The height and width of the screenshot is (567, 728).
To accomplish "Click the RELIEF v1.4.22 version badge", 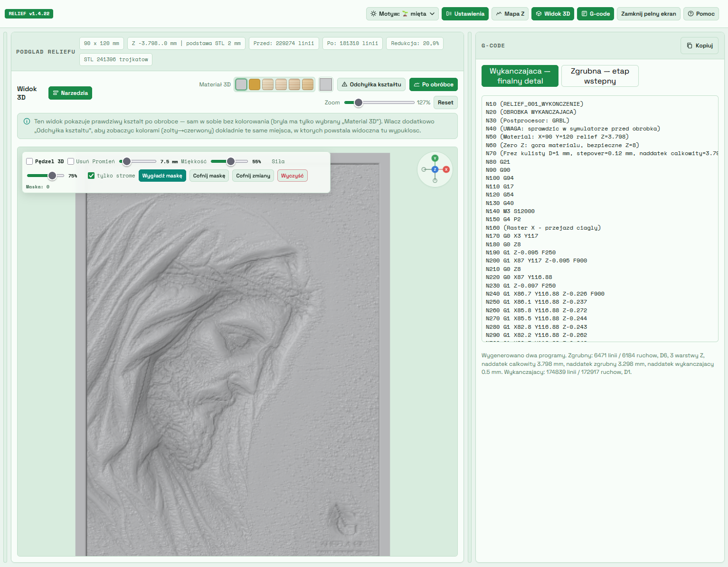I will (x=29, y=14).
